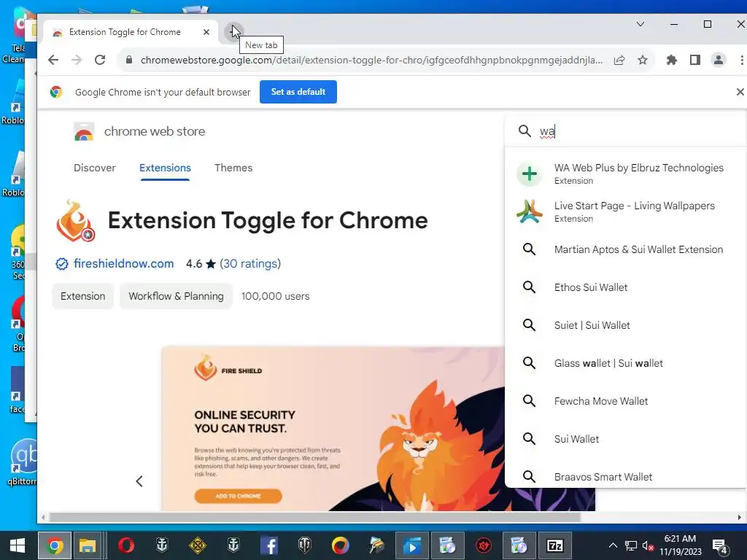Pick the Glass wallet | Sui wallet suggestion

point(626,363)
